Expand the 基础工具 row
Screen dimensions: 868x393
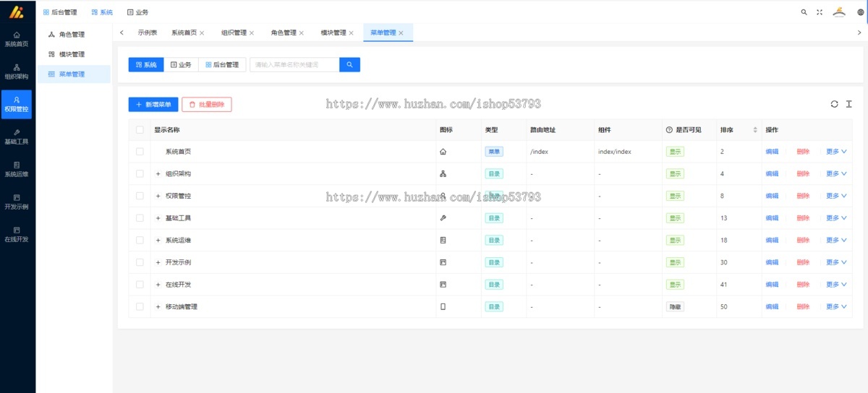coord(158,218)
